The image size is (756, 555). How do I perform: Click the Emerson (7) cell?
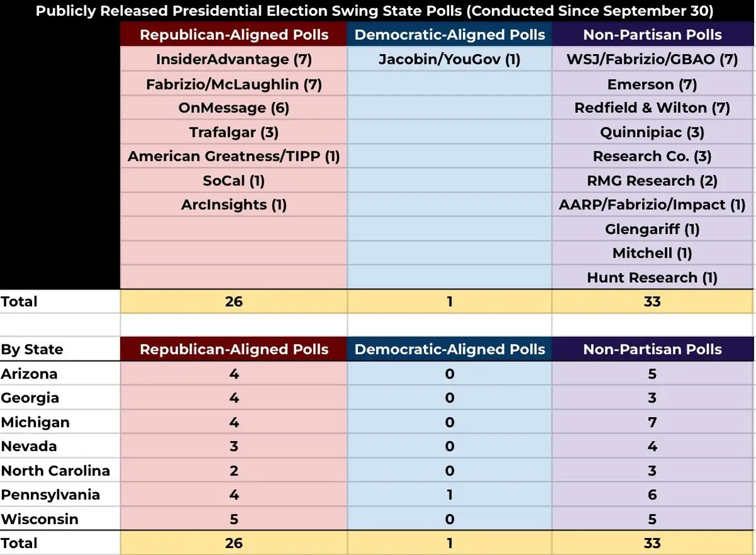click(652, 84)
